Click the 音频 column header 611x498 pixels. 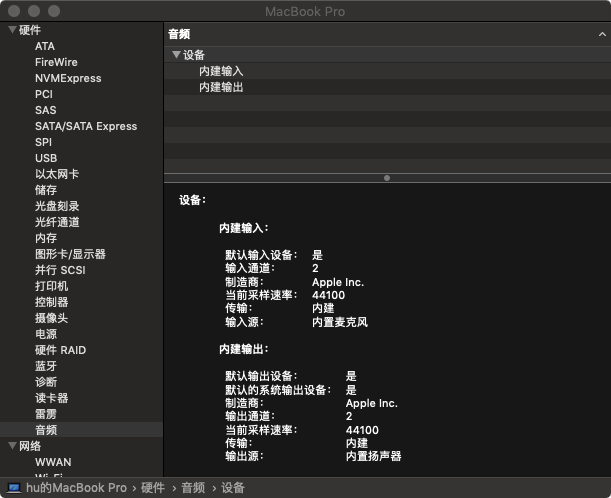tap(387, 34)
